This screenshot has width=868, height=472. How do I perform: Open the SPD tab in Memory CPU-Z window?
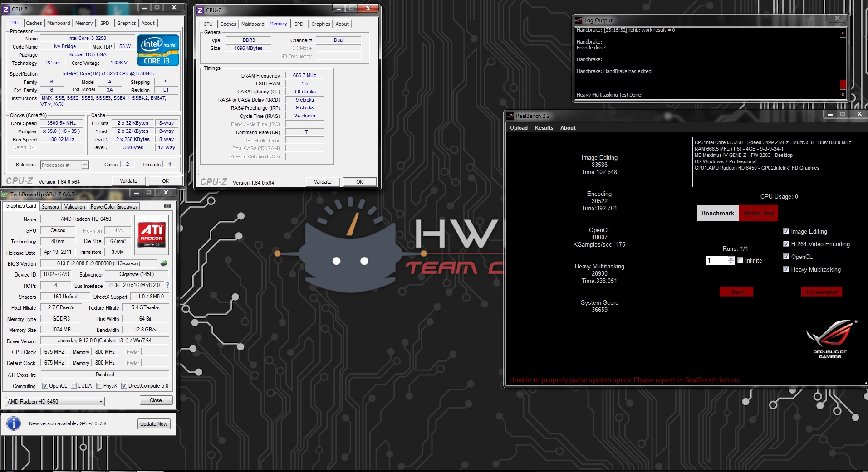(x=299, y=24)
